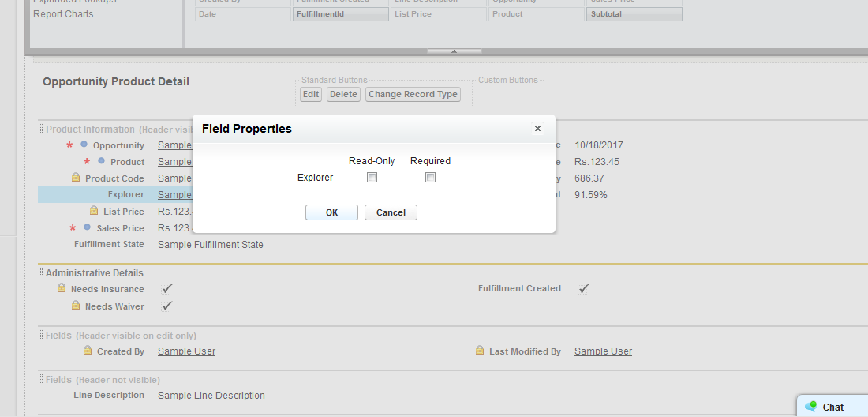Click the Product Code lock icon
Screen dimensions: 868x417
76,178
